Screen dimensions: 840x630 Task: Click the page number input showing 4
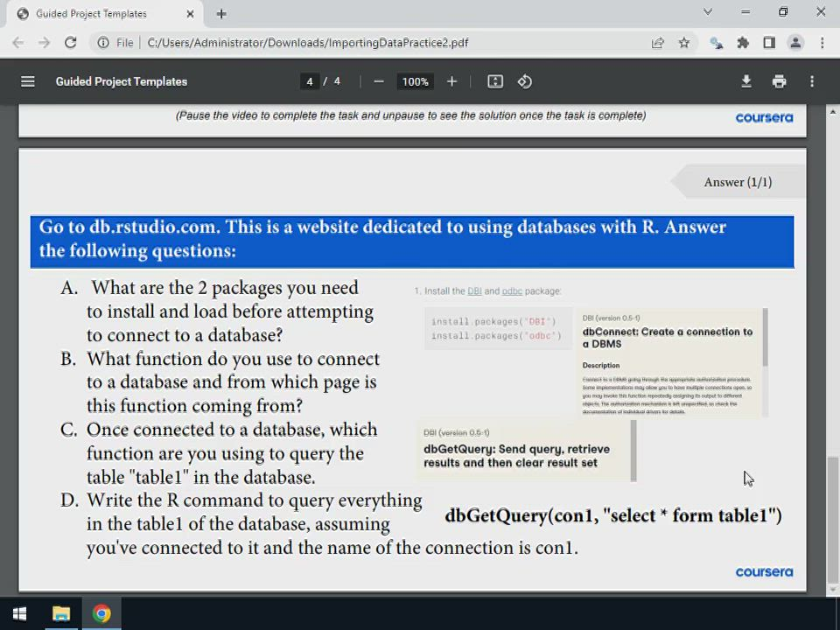pos(309,81)
